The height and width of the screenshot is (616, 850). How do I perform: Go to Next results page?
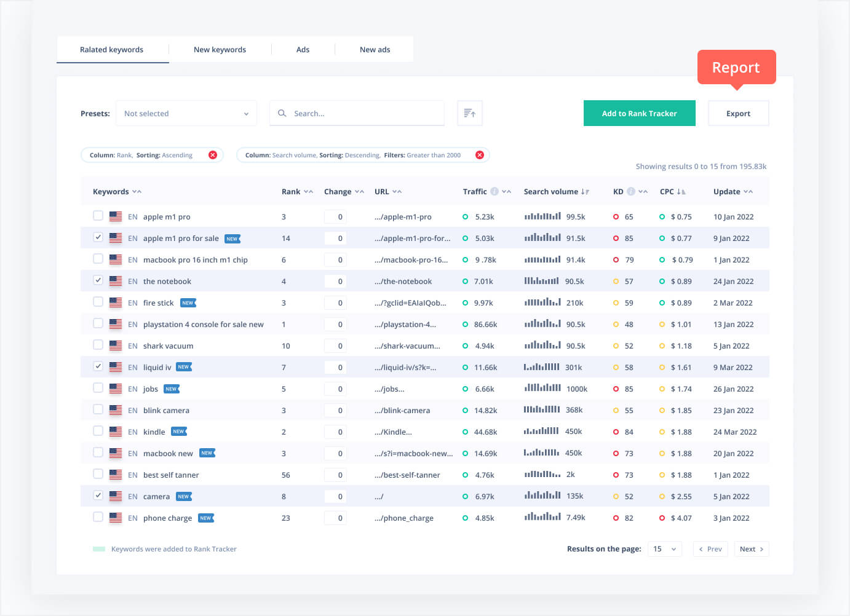coord(752,549)
